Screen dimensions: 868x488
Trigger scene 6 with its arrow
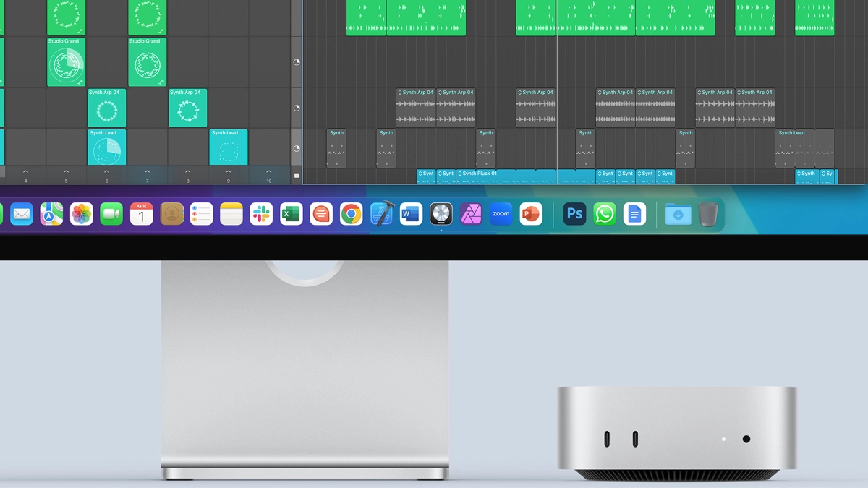106,173
